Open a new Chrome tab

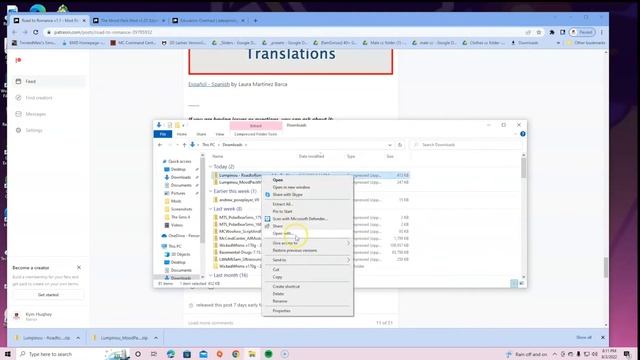click(256, 20)
